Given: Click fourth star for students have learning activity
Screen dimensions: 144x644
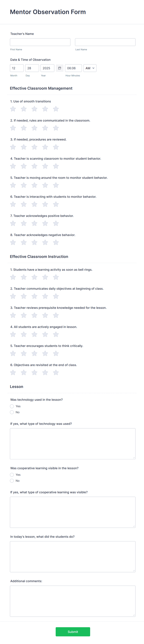Looking at the screenshot, I should coord(45,277).
